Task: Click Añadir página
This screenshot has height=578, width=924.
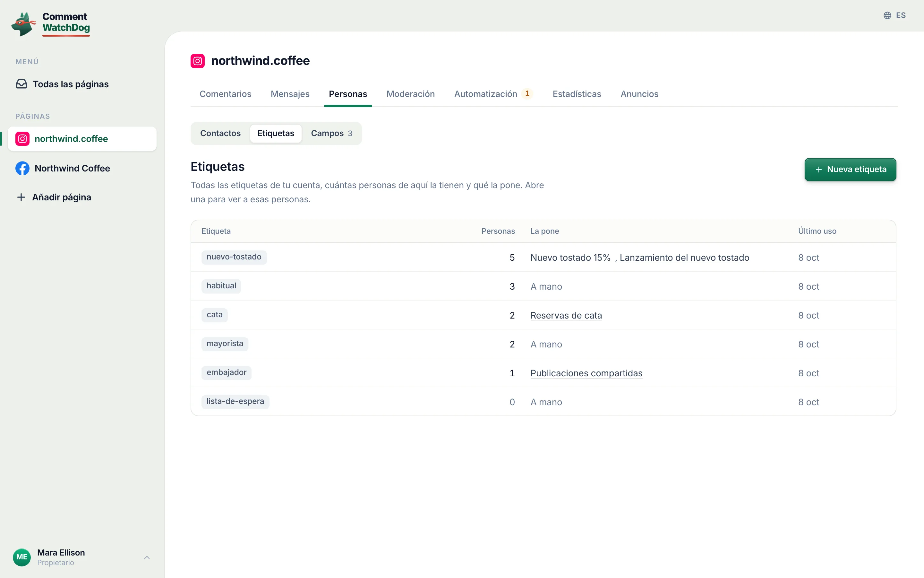Action: [x=82, y=197]
